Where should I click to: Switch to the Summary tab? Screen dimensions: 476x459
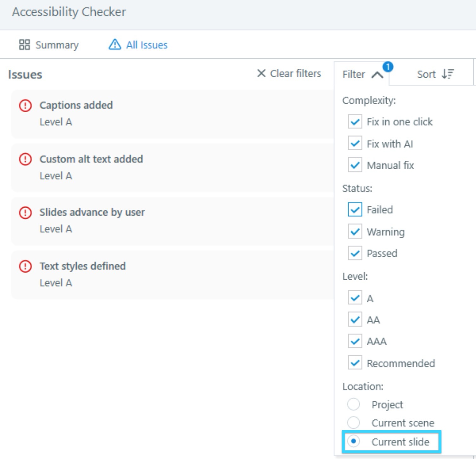point(48,45)
